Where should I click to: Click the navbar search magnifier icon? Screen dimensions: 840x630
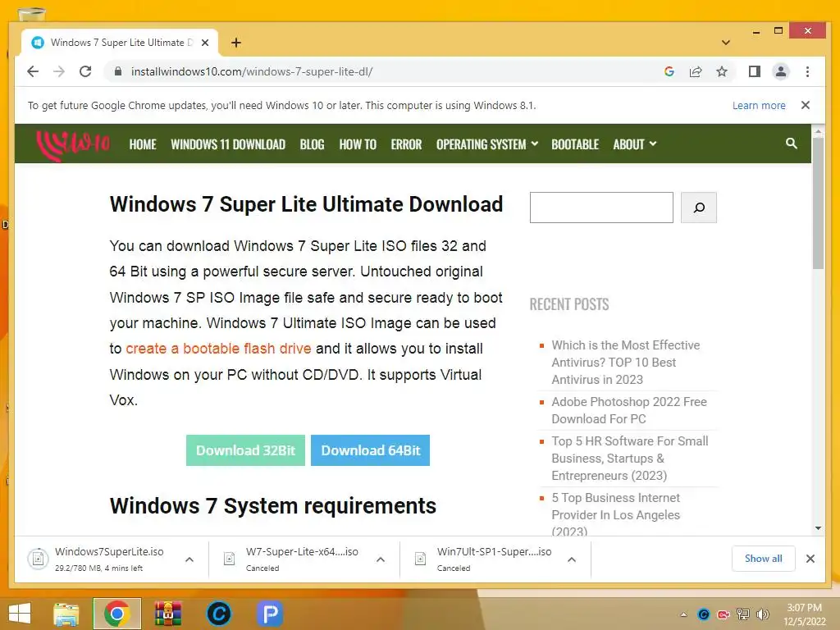(x=792, y=144)
